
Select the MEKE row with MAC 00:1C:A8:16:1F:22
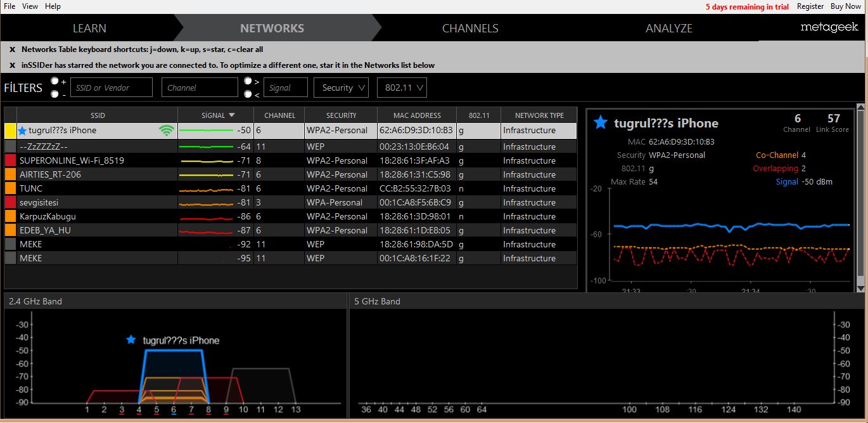[291, 258]
